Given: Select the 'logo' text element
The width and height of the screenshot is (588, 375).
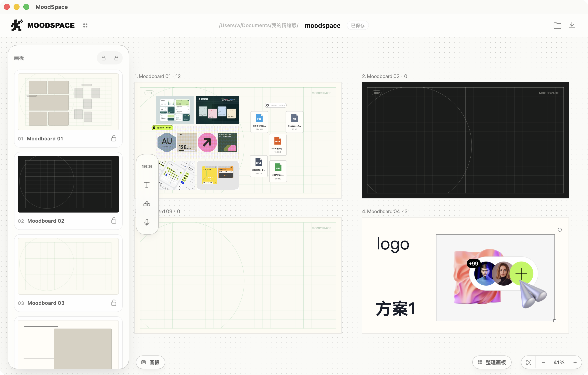Looking at the screenshot, I should (x=393, y=244).
